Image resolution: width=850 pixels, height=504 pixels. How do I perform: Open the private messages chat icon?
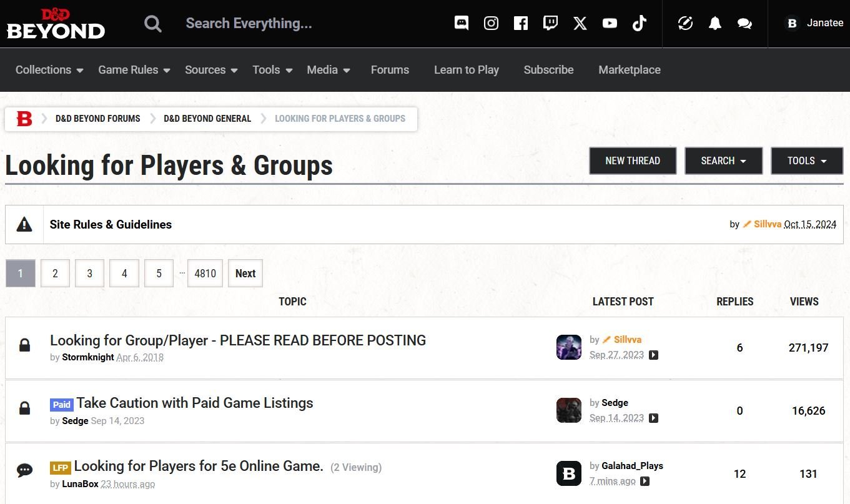(x=744, y=24)
